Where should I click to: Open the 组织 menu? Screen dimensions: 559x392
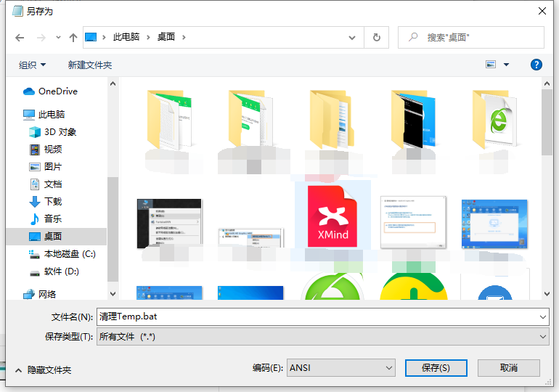tap(32, 65)
